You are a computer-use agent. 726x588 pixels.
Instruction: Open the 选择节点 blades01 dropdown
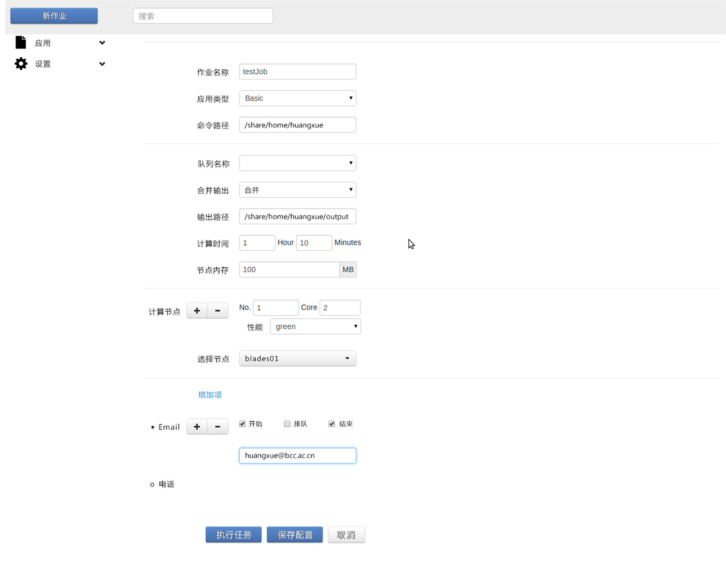(297, 359)
